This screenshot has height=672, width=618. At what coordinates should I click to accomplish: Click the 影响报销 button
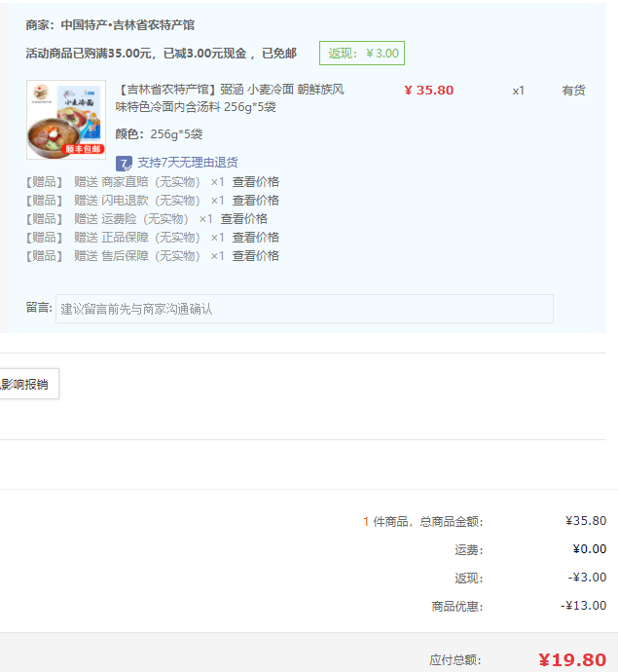coord(28,384)
